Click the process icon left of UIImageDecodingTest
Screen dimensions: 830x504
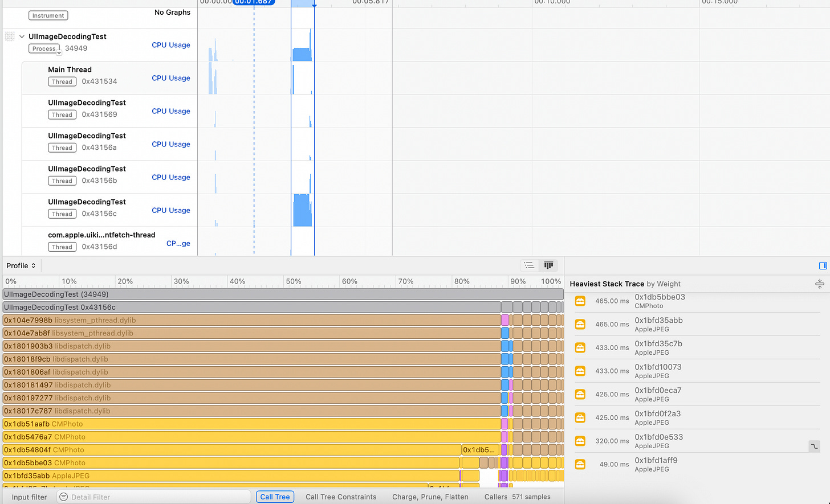pyautogui.click(x=10, y=36)
